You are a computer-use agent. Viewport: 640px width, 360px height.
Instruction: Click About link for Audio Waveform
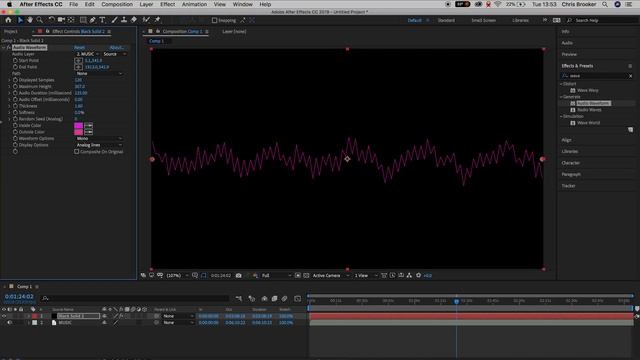116,47
